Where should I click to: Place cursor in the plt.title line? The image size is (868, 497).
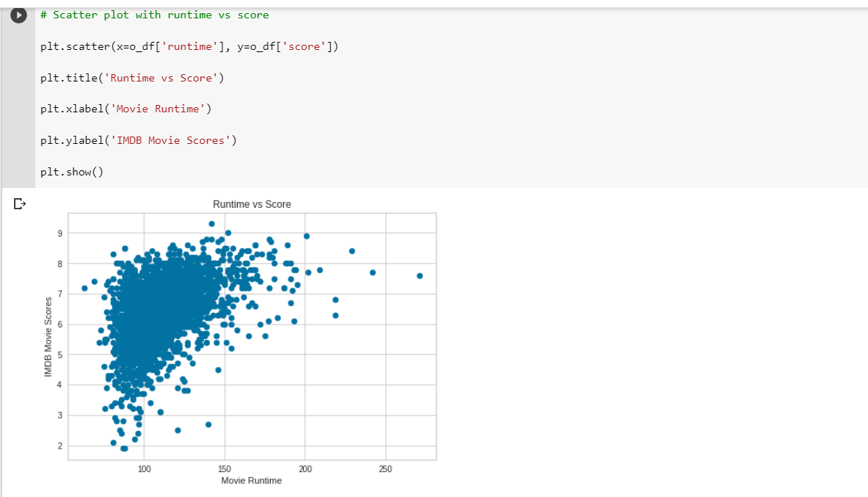(x=132, y=78)
